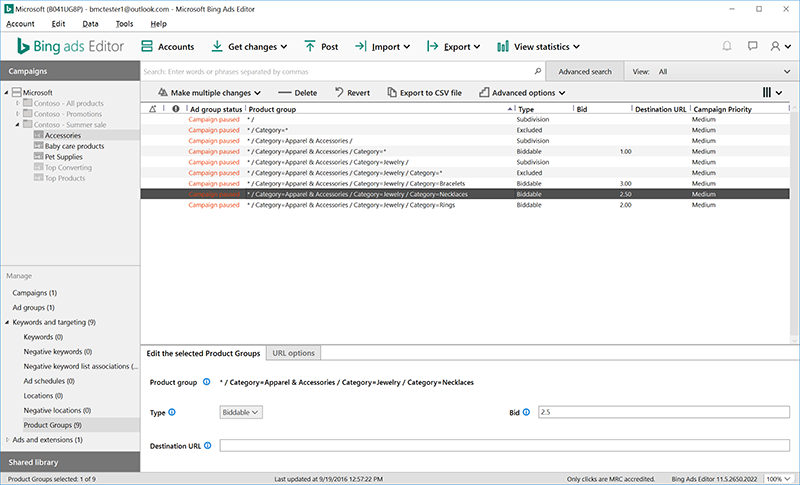This screenshot has height=485, width=800.
Task: Open the Tools menu
Action: click(124, 23)
